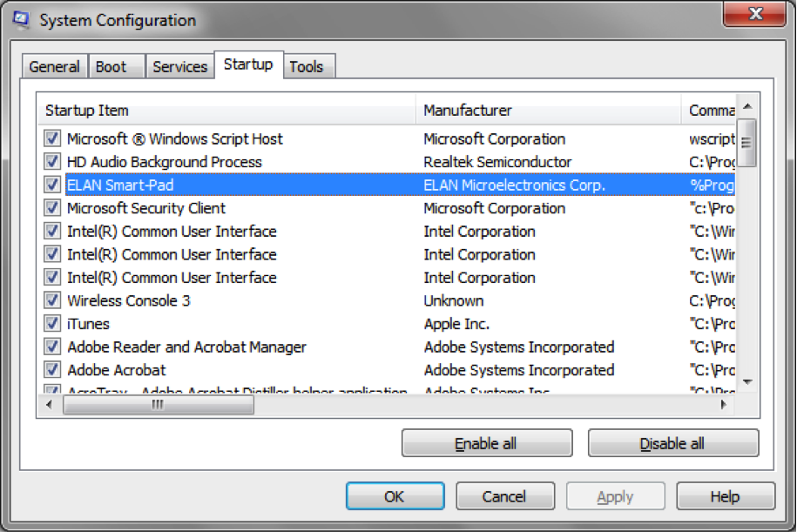Click the Enable all button
Image resolution: width=797 pixels, height=532 pixels.
pos(486,443)
